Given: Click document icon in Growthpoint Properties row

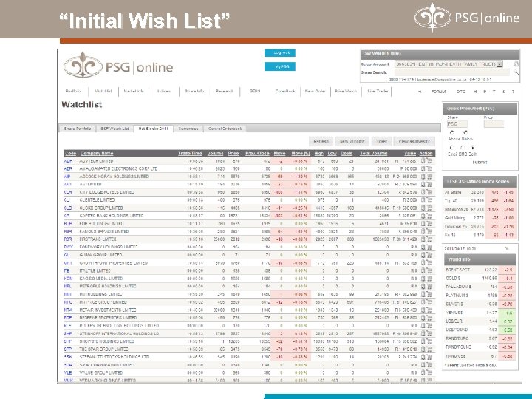Looking at the screenshot, I should point(423,263).
